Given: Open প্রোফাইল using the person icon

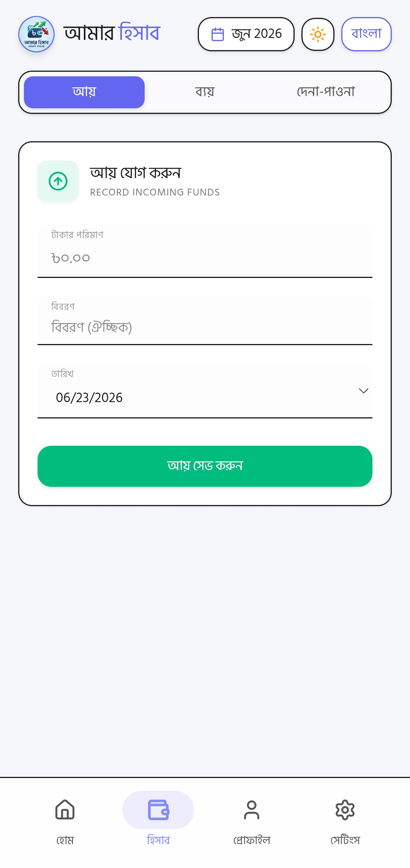Looking at the screenshot, I should 252,810.
